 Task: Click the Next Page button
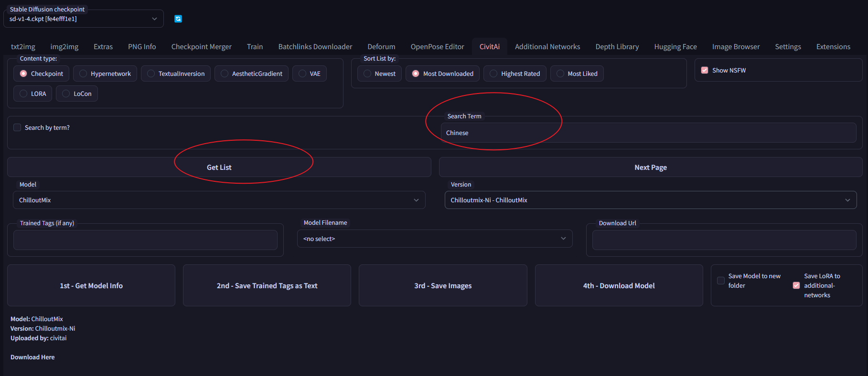pyautogui.click(x=651, y=167)
